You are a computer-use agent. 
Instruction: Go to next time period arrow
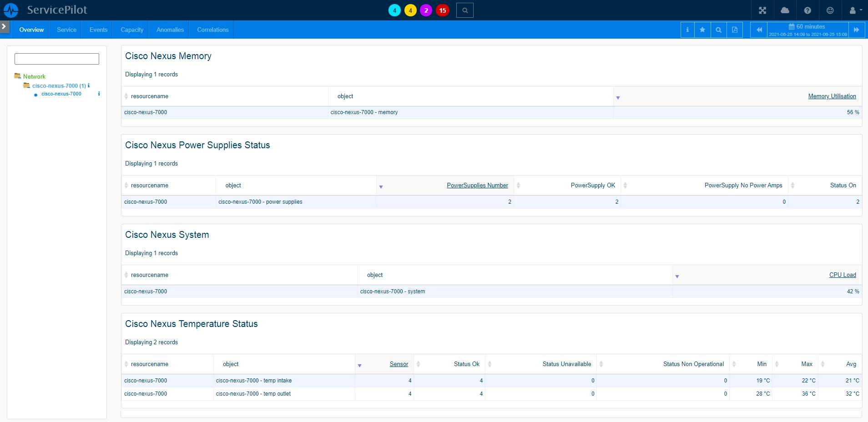pyautogui.click(x=856, y=30)
